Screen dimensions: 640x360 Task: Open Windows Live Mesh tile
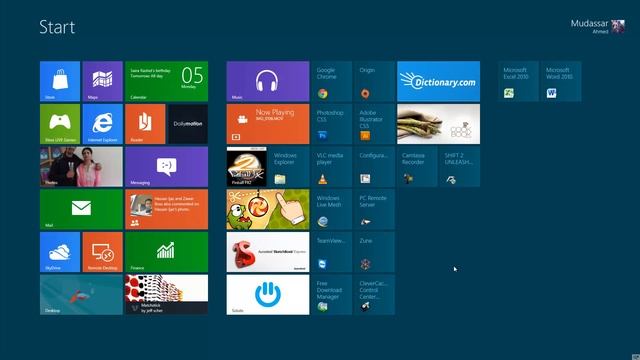[x=332, y=209]
